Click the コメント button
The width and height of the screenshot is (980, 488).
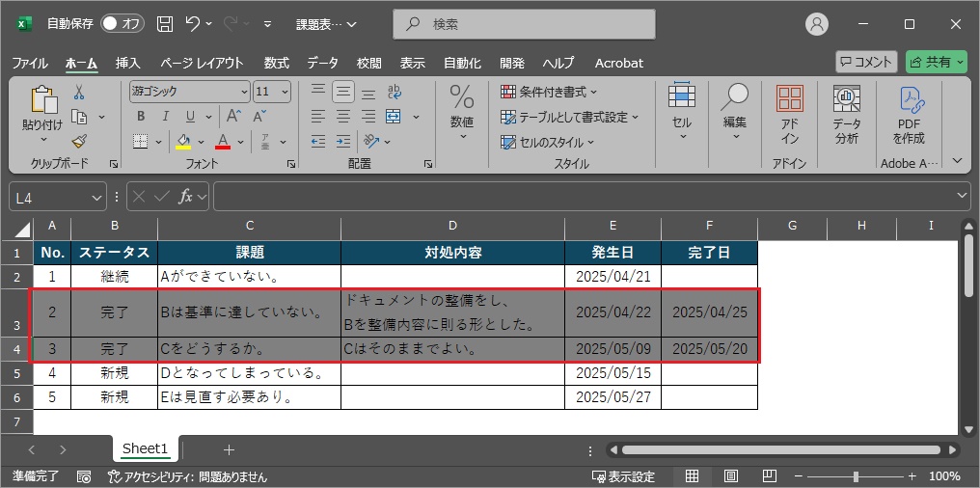(866, 62)
